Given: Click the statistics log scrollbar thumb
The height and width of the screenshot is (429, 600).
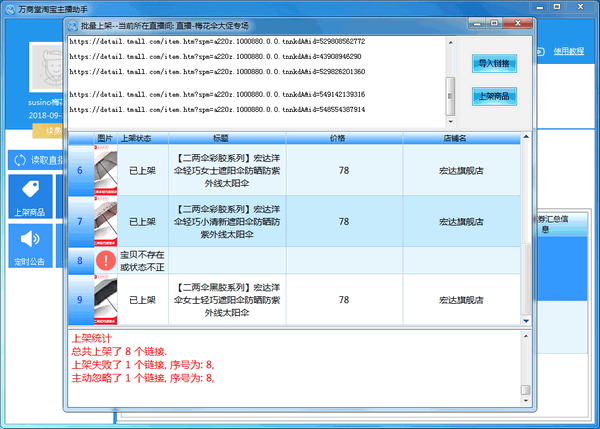Looking at the screenshot, I should point(526,390).
